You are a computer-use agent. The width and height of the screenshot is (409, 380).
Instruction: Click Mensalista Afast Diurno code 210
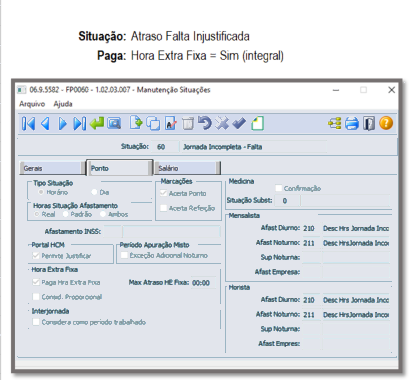312,228
